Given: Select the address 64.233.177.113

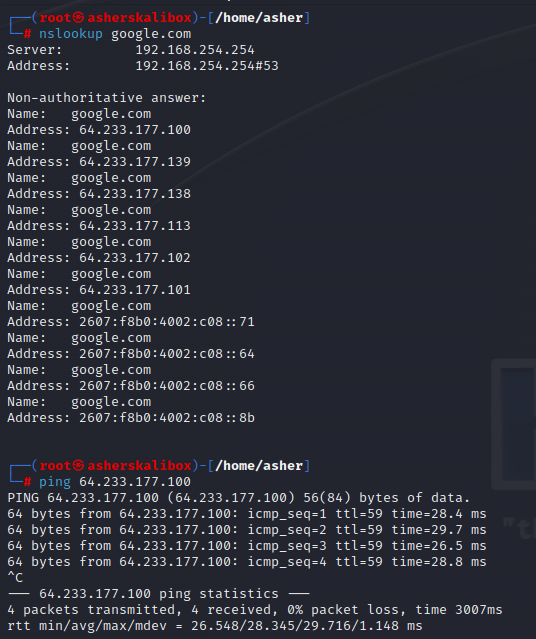Looking at the screenshot, I should (x=135, y=226).
